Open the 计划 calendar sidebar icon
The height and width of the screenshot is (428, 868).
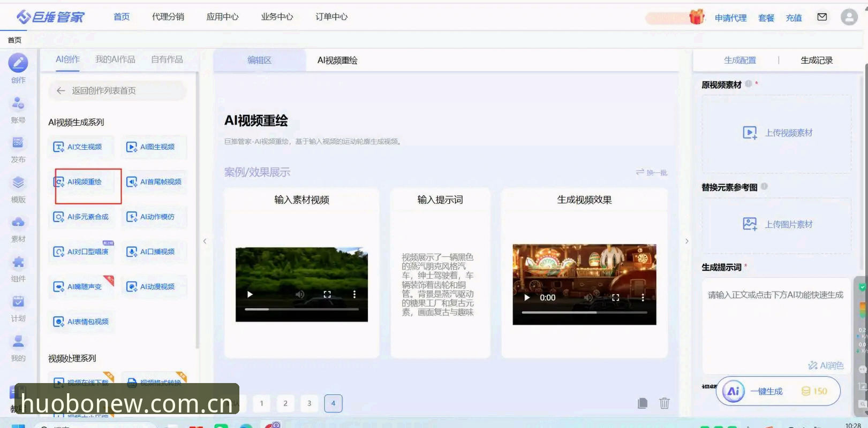18,301
